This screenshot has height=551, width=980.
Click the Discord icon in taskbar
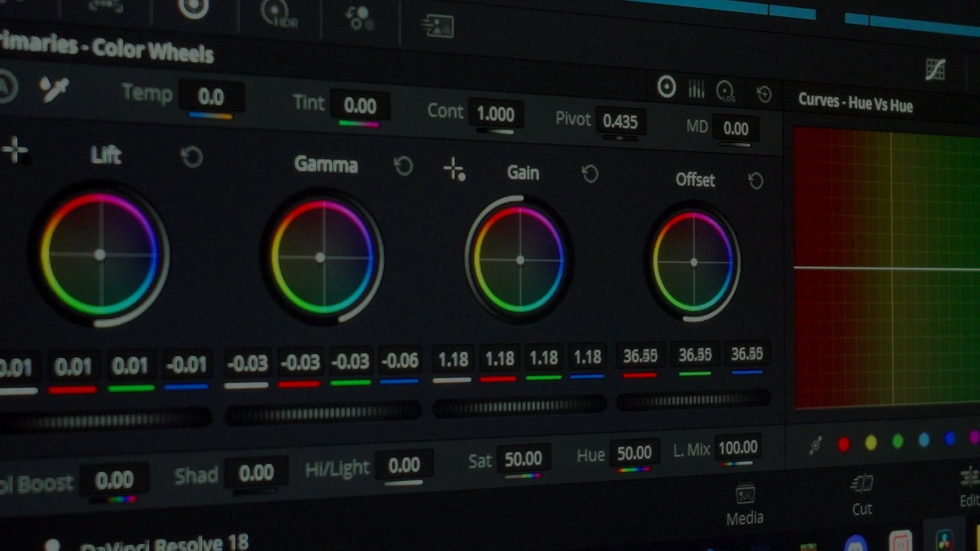pyautogui.click(x=856, y=544)
